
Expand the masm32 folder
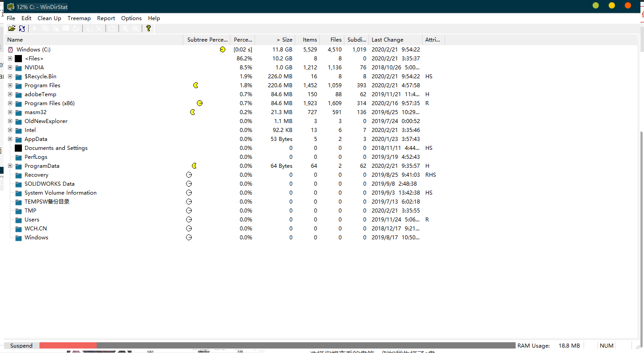10,112
